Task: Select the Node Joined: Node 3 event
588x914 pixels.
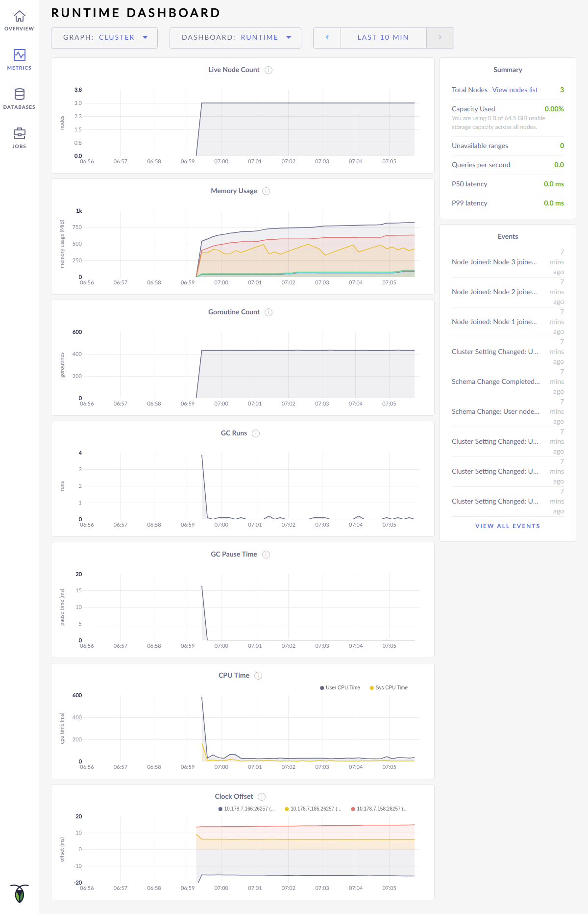Action: coord(494,262)
